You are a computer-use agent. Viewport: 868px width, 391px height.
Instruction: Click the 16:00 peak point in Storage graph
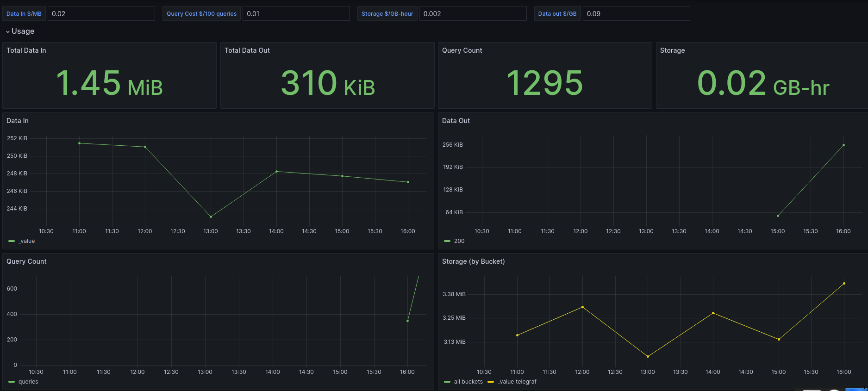pyautogui.click(x=844, y=283)
